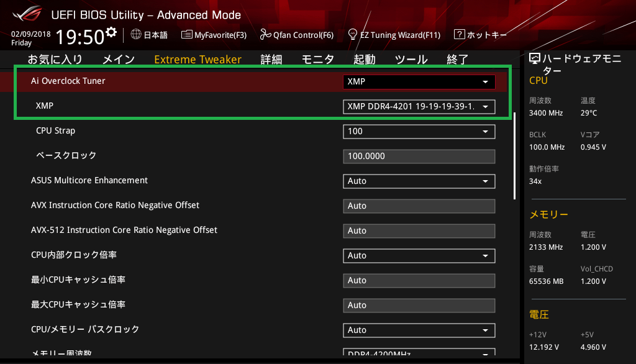Image resolution: width=636 pixels, height=364 pixels.
Task: Select the 最小CPUキャッシュ倍率 label
Action: click(x=78, y=280)
